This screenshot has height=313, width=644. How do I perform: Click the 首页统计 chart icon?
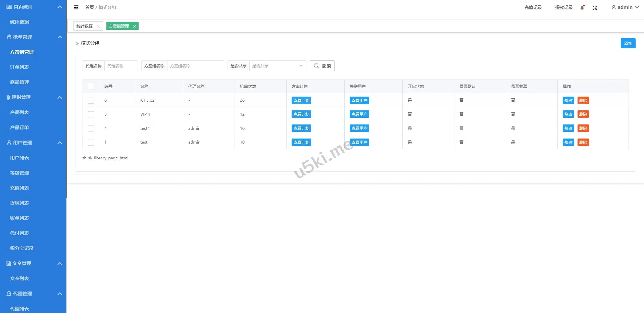click(9, 7)
